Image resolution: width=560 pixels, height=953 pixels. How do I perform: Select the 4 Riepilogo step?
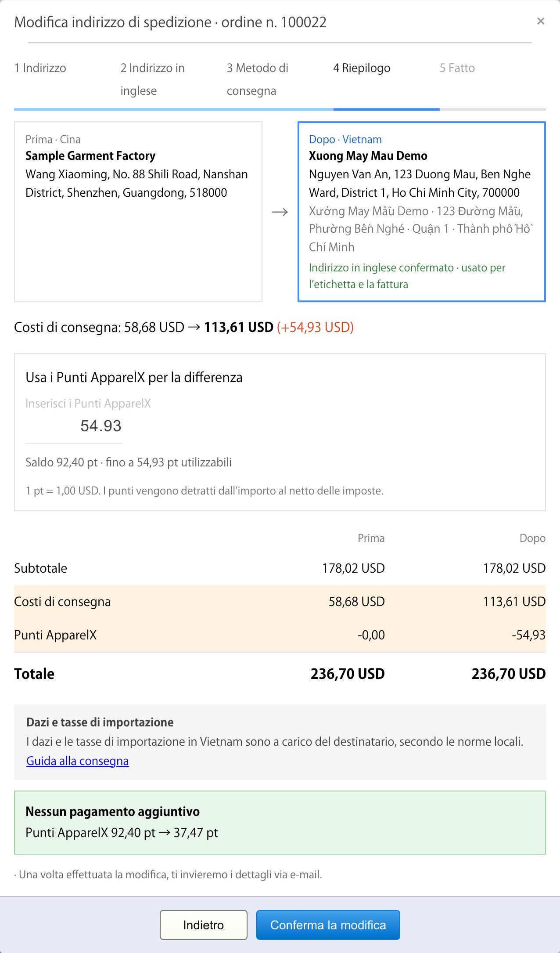(362, 68)
